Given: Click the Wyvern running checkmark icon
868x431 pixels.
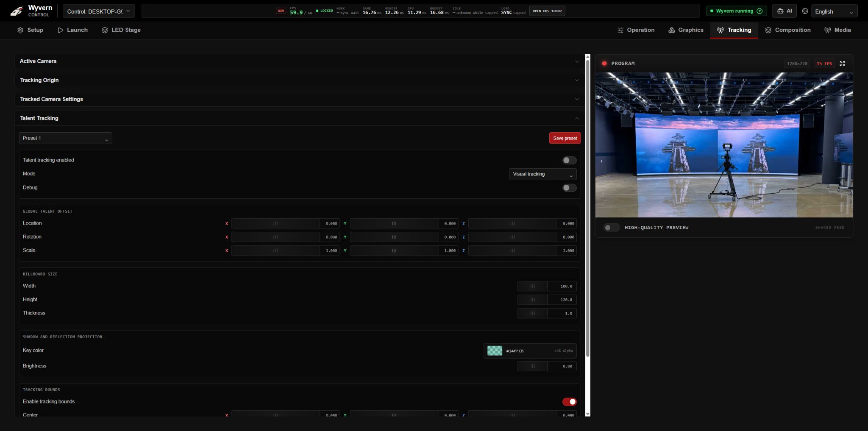Looking at the screenshot, I should (759, 11).
